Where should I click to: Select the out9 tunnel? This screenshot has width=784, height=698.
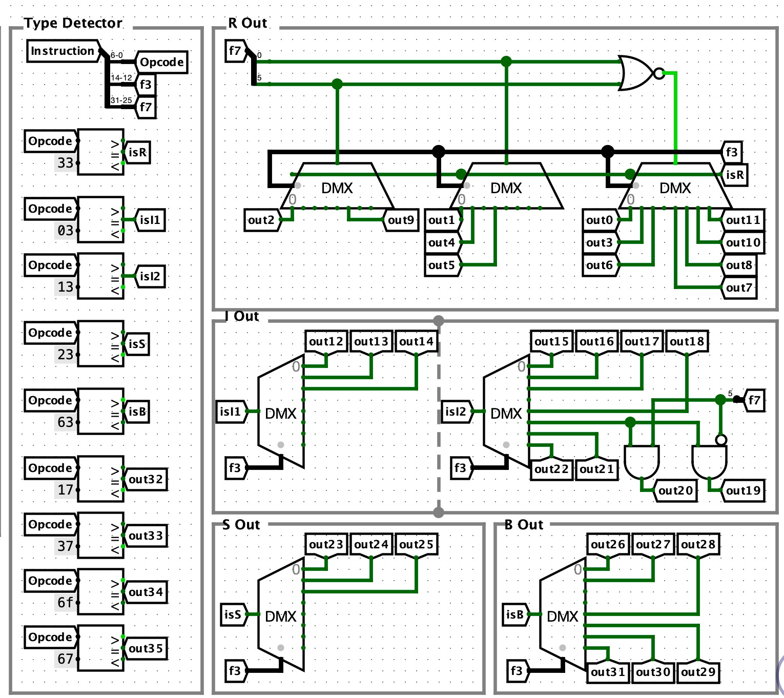401,220
